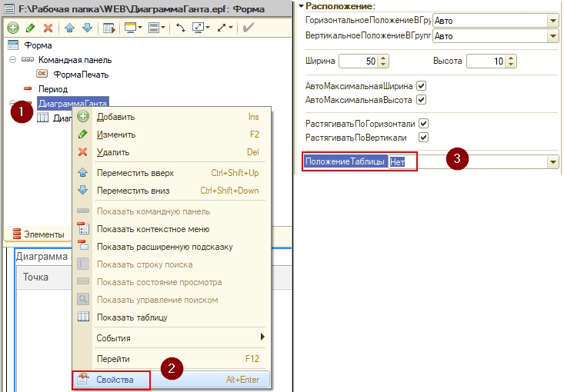Open ВертикальноеПоложениеВГруппе dropdown arrow
Screen dimensions: 564x392
(x=553, y=36)
